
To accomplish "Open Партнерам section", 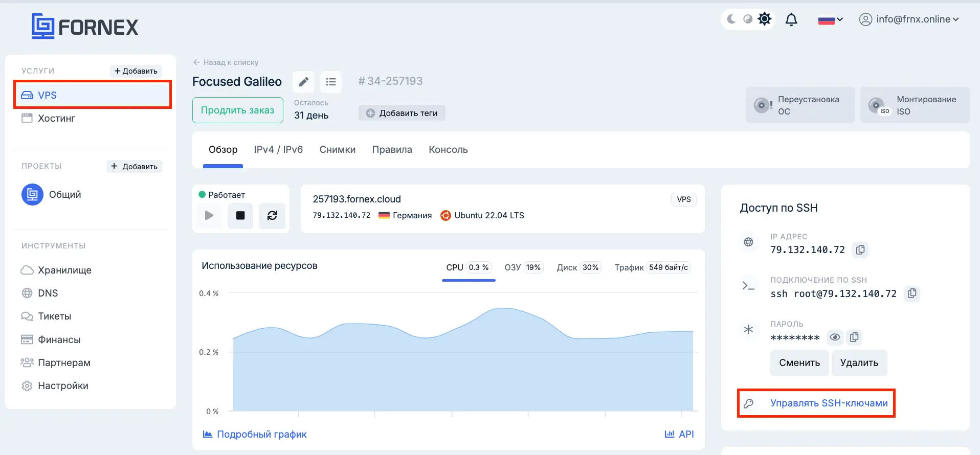I will pos(55,362).
